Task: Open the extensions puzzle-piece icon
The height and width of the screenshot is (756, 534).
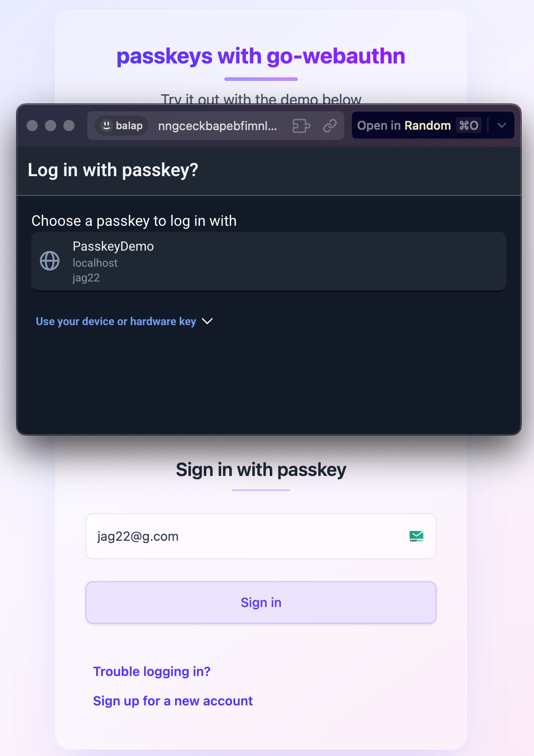Action: point(301,126)
